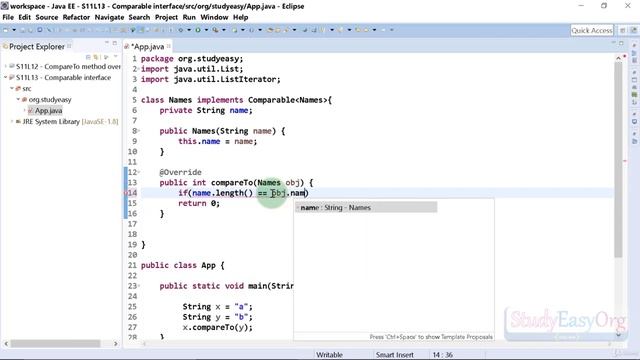Click the Java EE perspective icon

coord(633,30)
